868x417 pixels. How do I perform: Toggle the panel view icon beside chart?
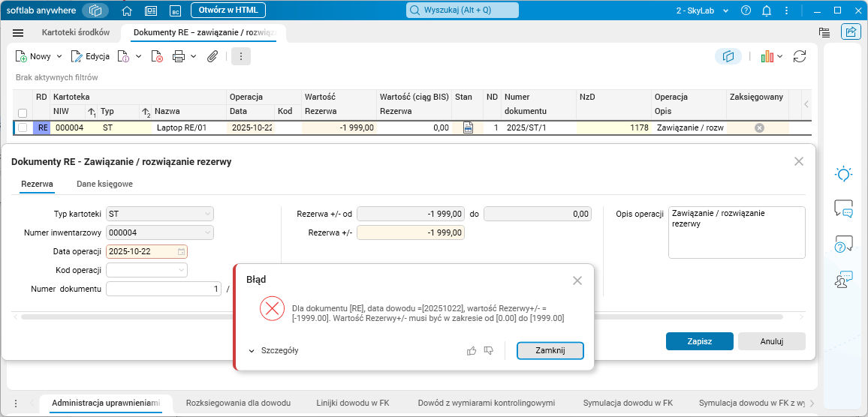728,55
